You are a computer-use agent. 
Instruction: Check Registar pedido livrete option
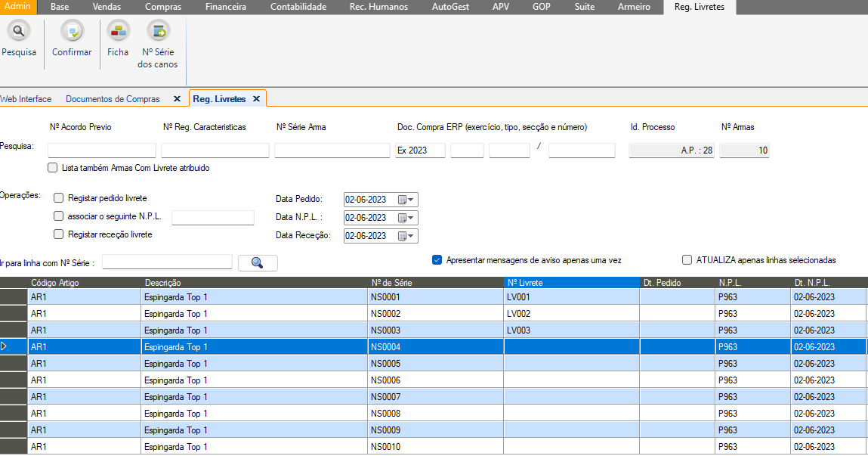59,198
